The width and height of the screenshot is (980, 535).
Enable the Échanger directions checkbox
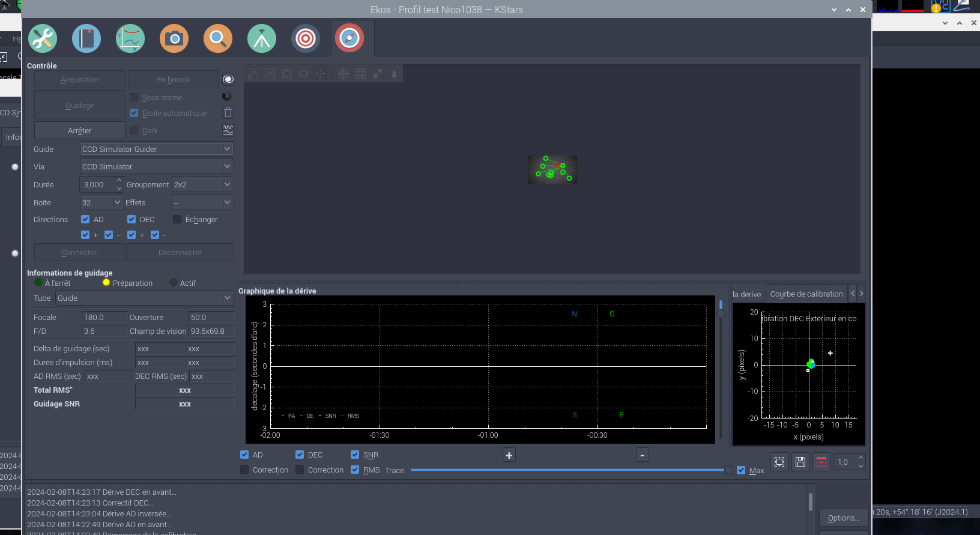tap(177, 219)
